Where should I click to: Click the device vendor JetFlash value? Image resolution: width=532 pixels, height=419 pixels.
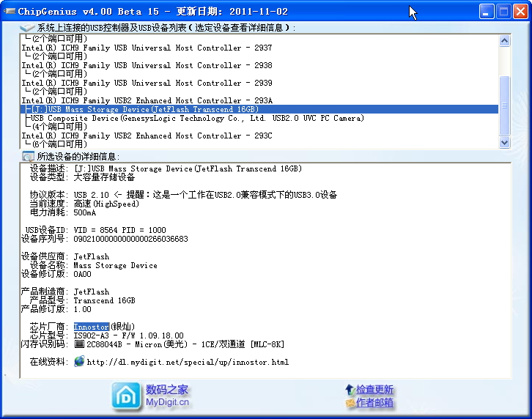[92, 256]
